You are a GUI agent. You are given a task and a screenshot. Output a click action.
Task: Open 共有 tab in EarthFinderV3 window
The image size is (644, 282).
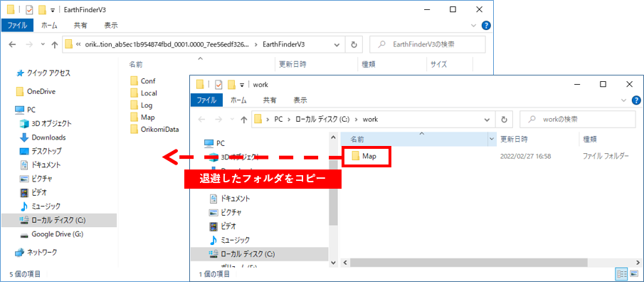[80, 26]
